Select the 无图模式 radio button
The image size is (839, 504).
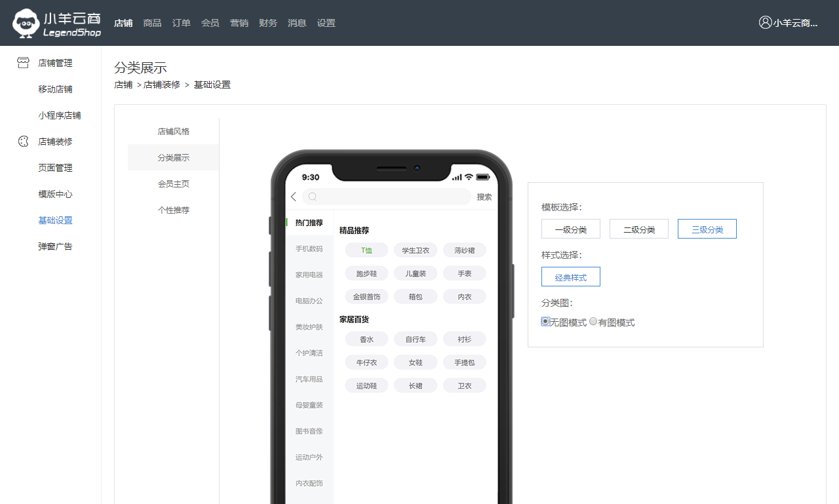coord(545,322)
